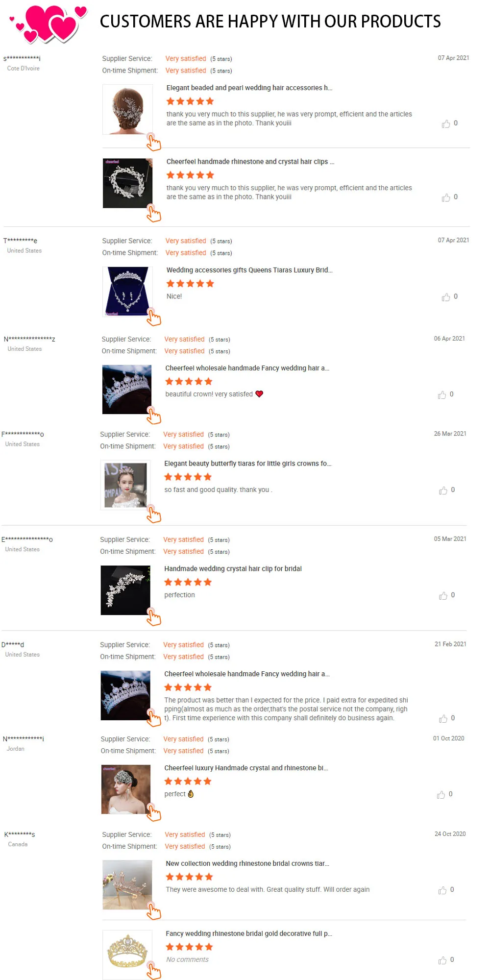Click thumbs-up on Cheerfeel rhinestone hair clips review
The height and width of the screenshot is (980, 490).
[446, 197]
